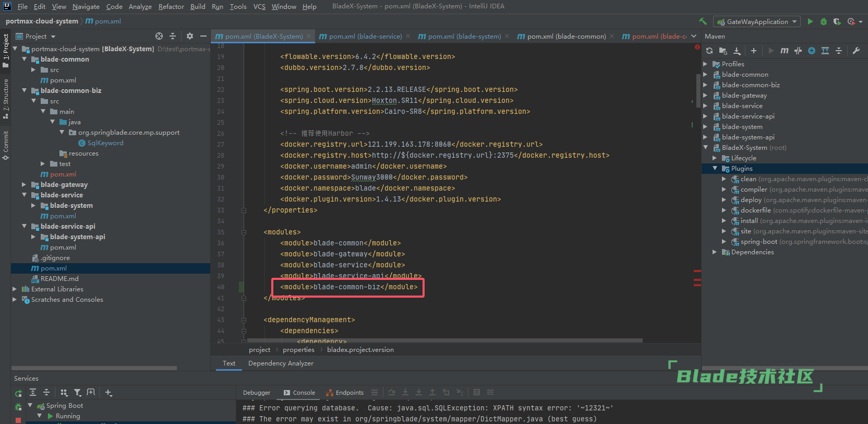Expand the Lifecycle node in Maven
This screenshot has height=424, width=868.
pos(715,158)
